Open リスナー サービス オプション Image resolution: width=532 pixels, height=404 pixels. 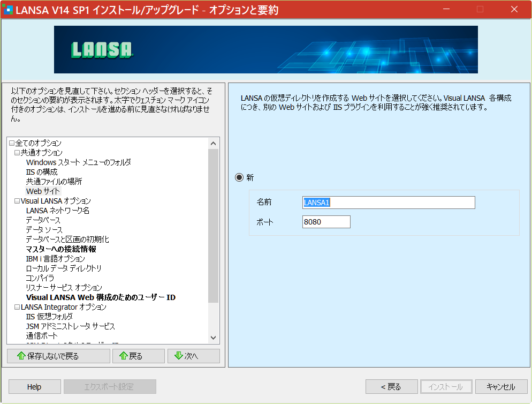coord(64,288)
